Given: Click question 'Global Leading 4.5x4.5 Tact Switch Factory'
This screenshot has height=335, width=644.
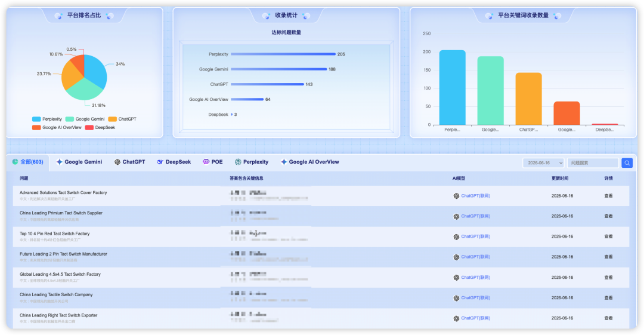Looking at the screenshot, I should click(60, 275).
